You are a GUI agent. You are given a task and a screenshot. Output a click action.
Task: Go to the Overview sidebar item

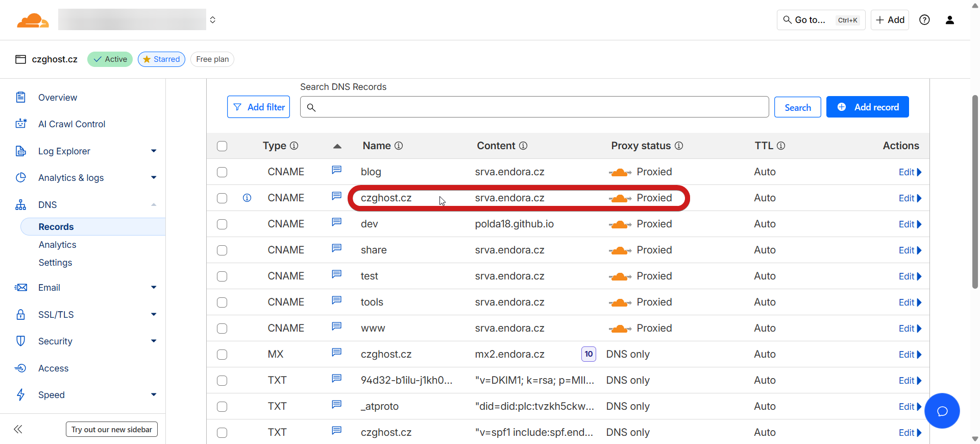click(x=57, y=98)
